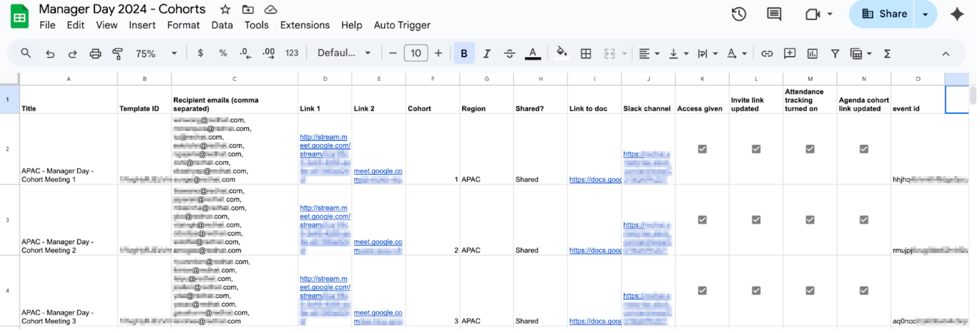Activate the paint format tool
Image resolution: width=980 pixels, height=333 pixels.
pos(118,54)
